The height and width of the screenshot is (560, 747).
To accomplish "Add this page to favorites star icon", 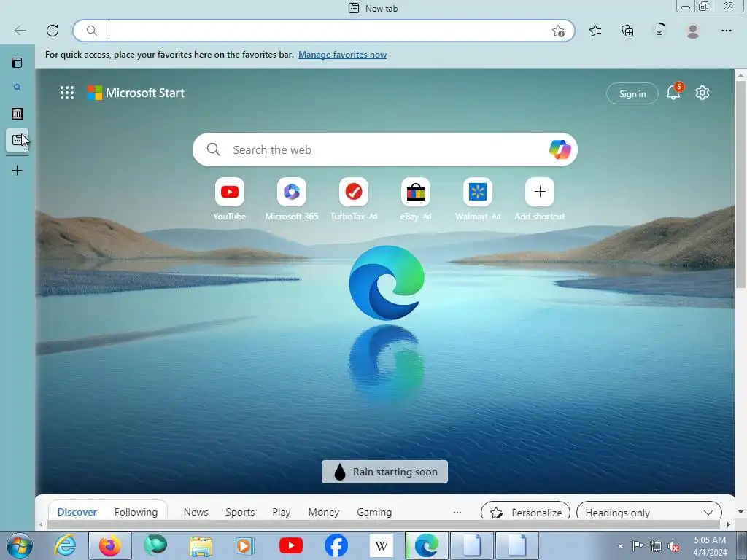I will pos(558,31).
